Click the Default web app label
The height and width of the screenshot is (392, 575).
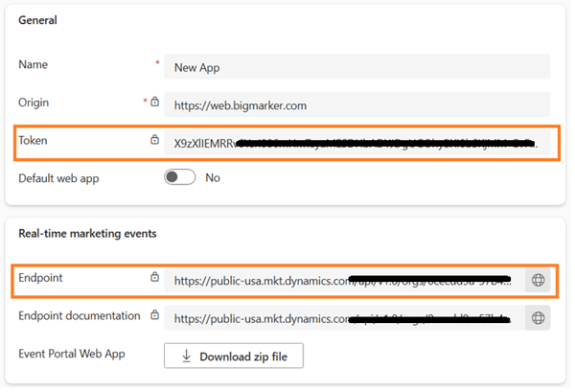point(59,177)
